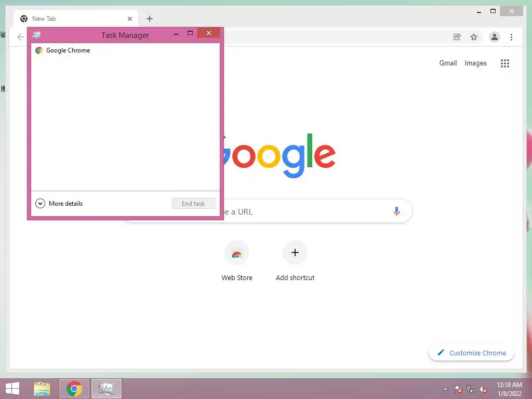532x399 pixels.
Task: Open Google apps grid
Action: coord(505,63)
